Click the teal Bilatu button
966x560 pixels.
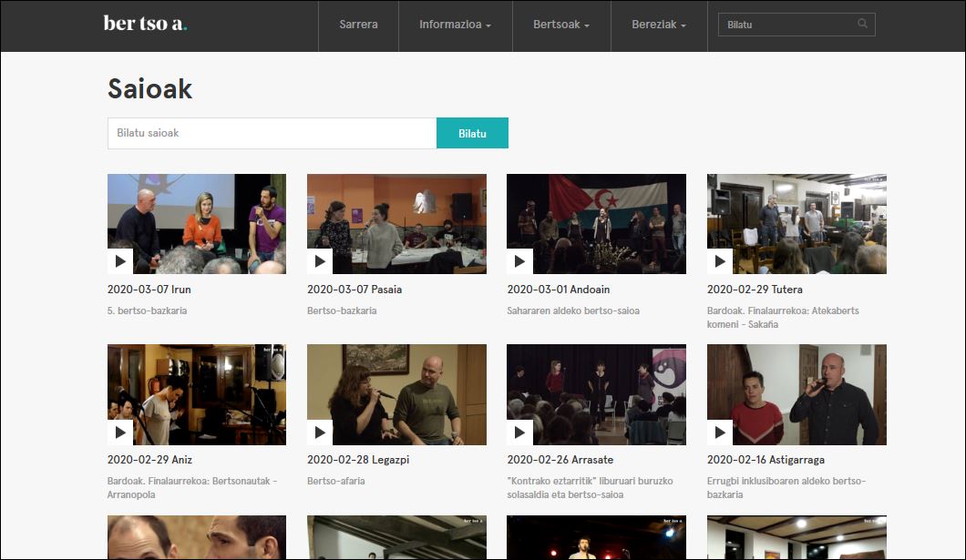473,133
